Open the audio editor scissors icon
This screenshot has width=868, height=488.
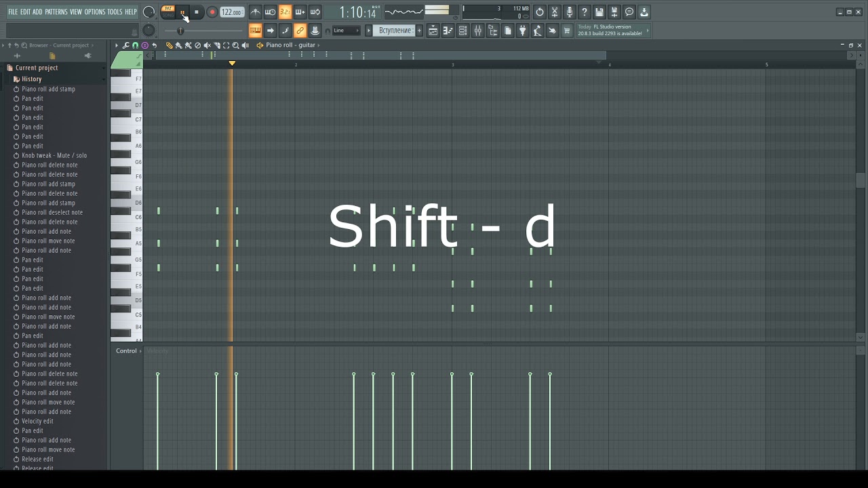tap(555, 12)
